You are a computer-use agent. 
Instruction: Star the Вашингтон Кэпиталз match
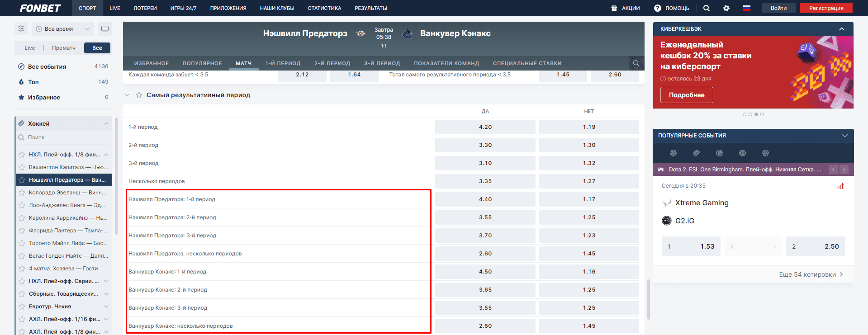coord(22,167)
